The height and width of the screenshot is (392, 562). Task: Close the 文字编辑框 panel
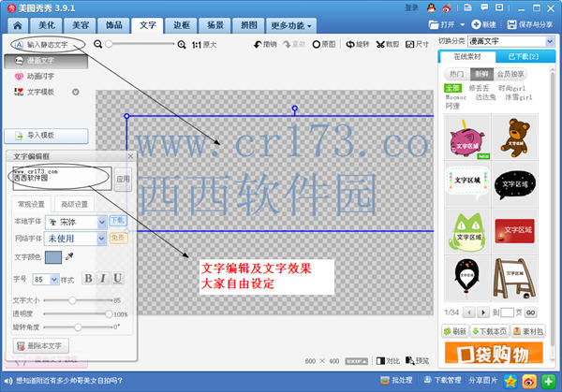[x=130, y=156]
